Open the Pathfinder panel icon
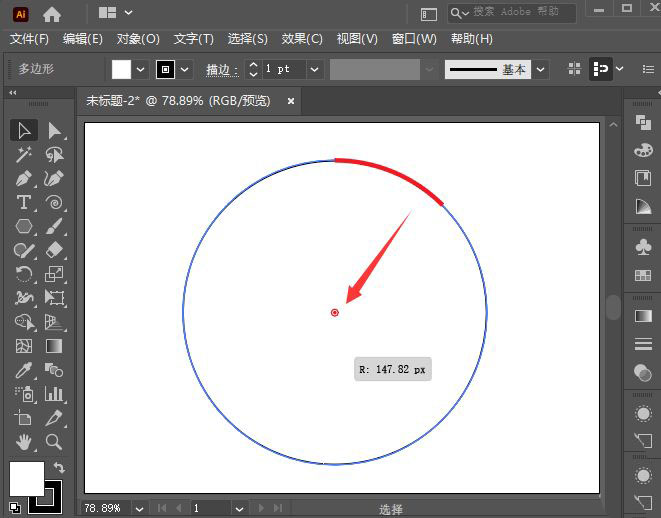 [x=643, y=123]
